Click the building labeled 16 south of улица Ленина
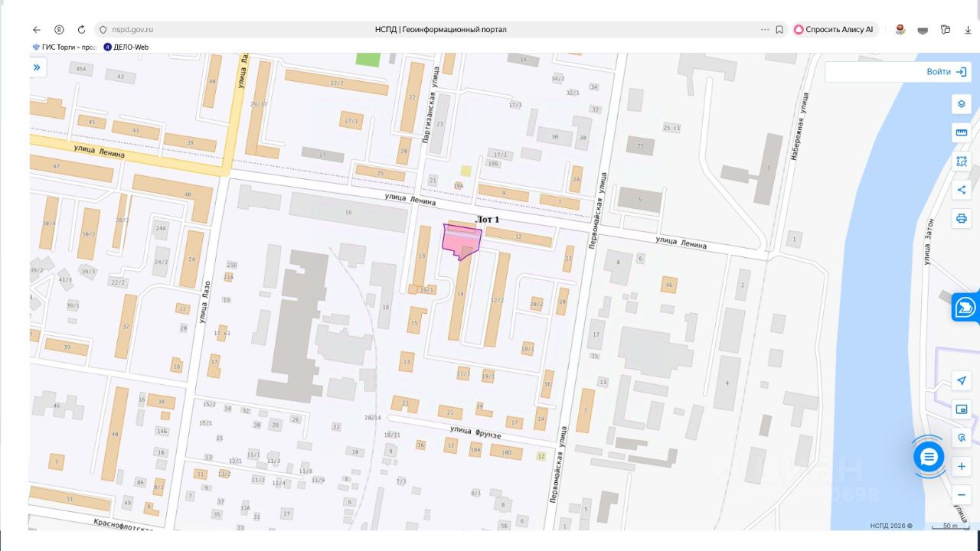 [x=348, y=212]
